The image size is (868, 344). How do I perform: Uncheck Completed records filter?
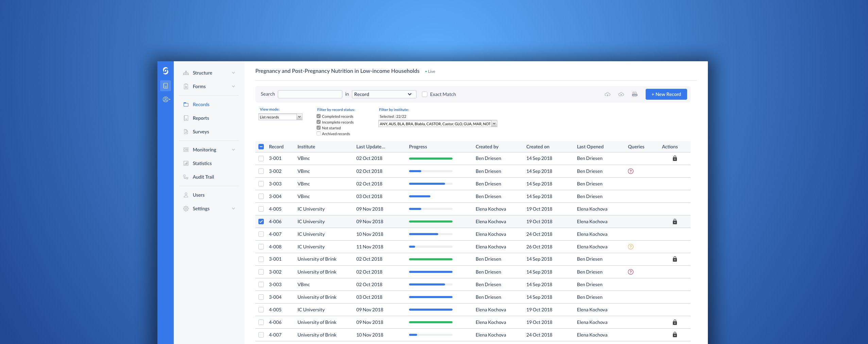(x=319, y=116)
